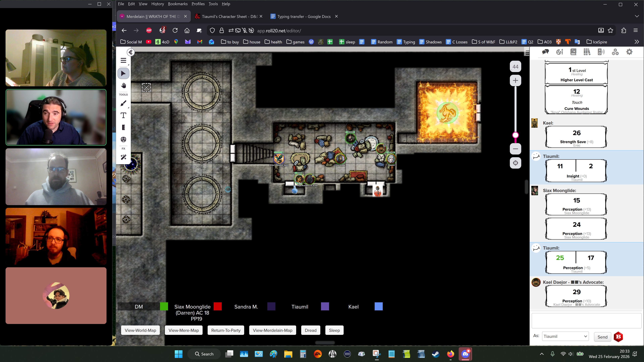Open the Journal tab in sidebar

573,52
